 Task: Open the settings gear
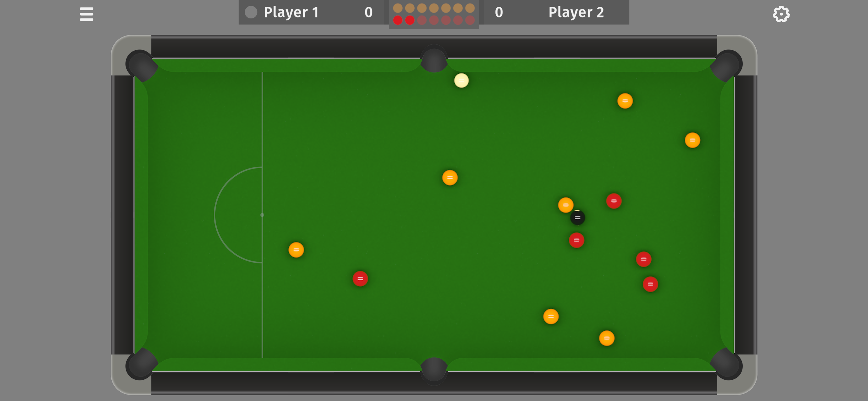pos(781,14)
